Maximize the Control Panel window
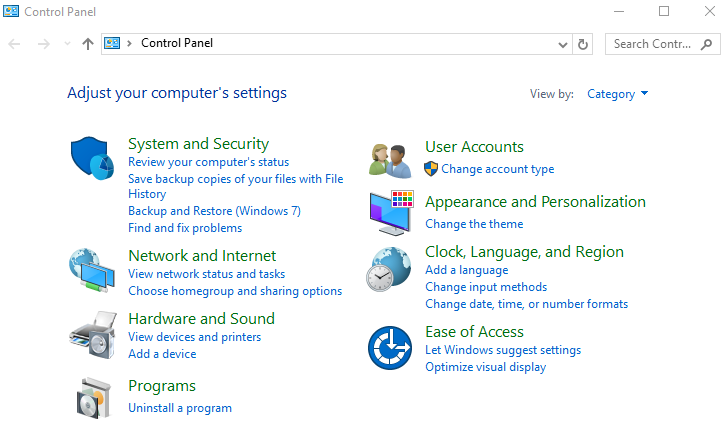Viewport: 727px width, 422px height. [664, 11]
